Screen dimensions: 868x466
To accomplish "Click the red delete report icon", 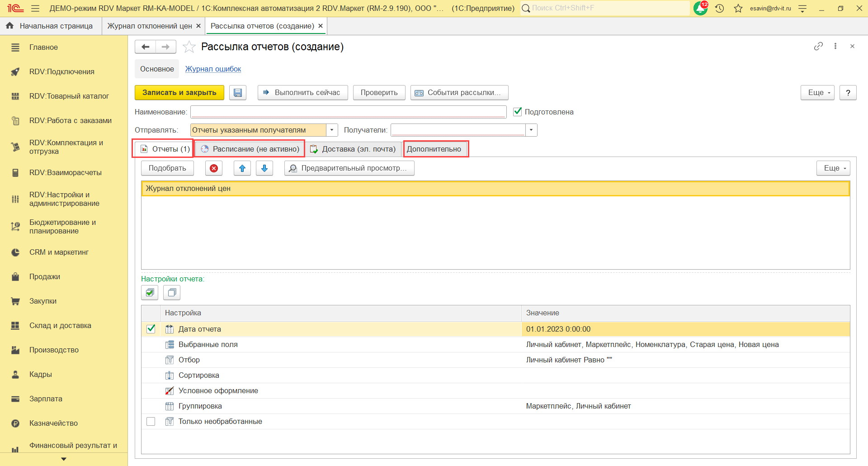I will pos(214,168).
